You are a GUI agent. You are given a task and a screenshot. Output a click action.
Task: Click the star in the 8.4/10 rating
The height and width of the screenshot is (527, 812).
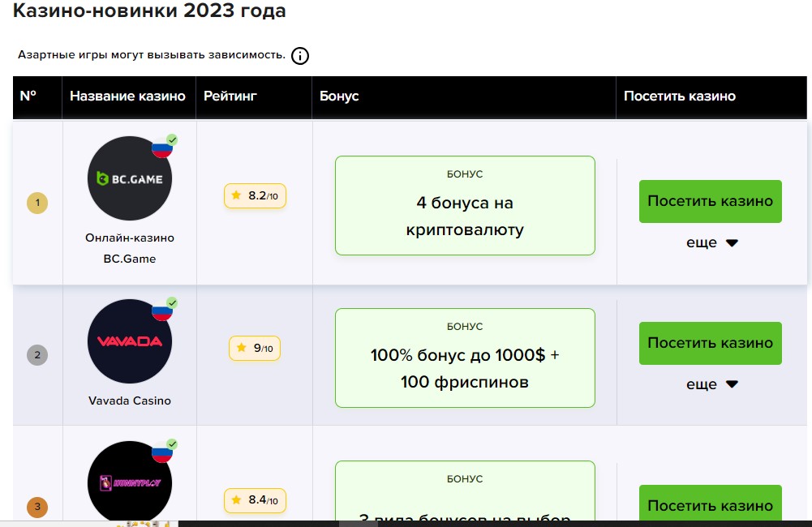click(236, 499)
